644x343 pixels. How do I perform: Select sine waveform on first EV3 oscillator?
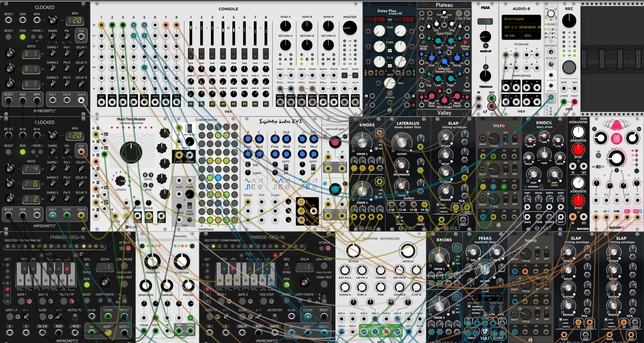(248, 181)
